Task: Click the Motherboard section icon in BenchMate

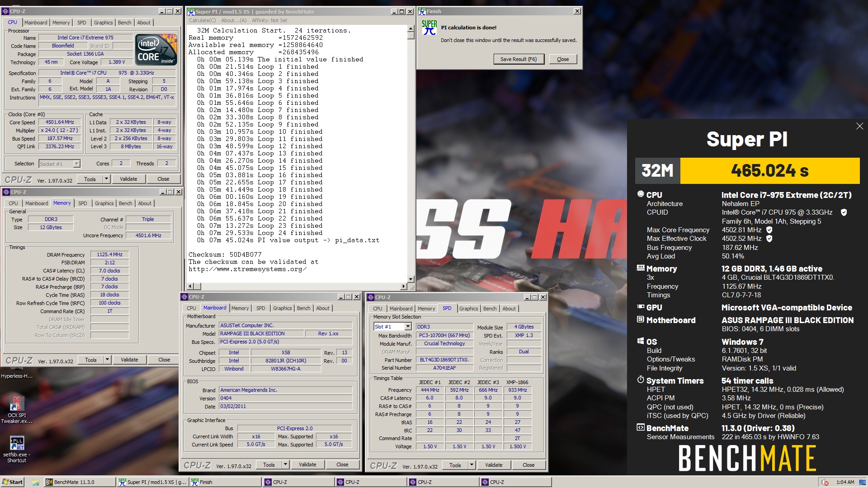Action: pyautogui.click(x=641, y=319)
